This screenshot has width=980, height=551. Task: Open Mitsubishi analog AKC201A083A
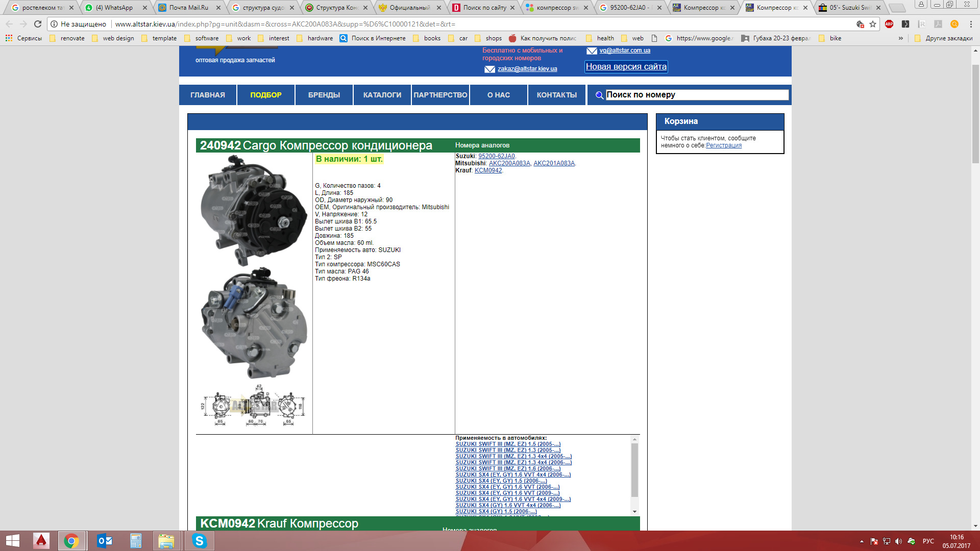(x=554, y=163)
